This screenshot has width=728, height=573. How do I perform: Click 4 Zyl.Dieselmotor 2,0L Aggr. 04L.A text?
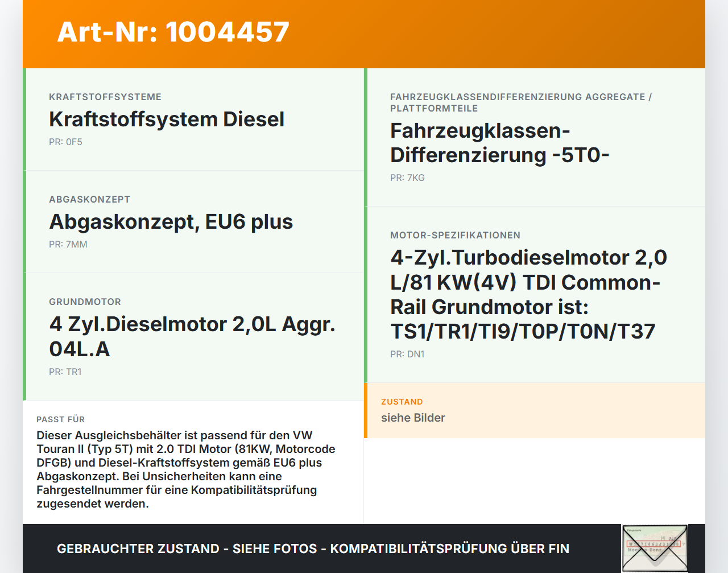[x=192, y=336]
